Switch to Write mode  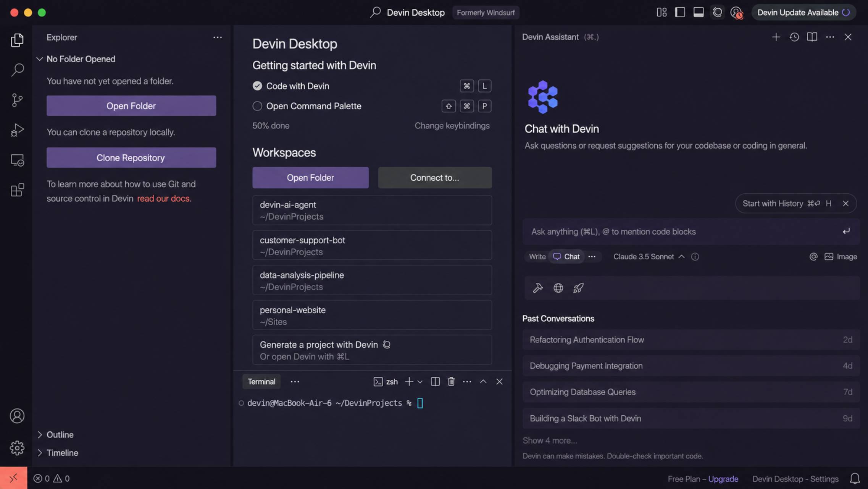(537, 257)
